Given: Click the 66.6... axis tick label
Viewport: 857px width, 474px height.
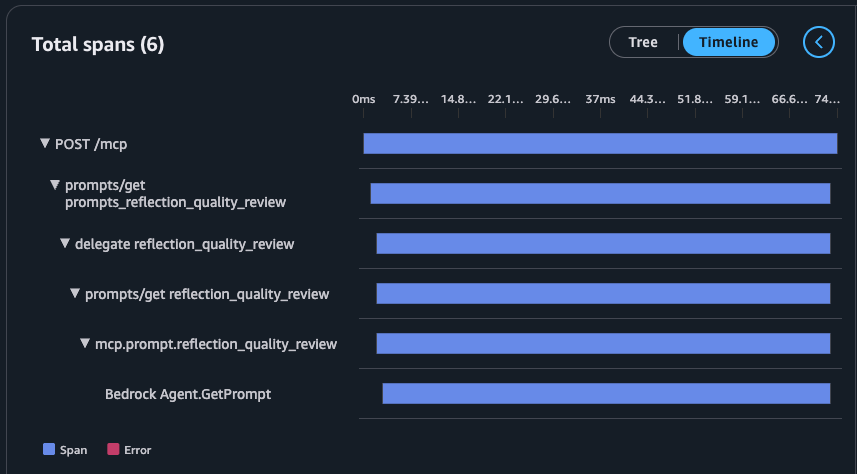Looking at the screenshot, I should coord(789,99).
